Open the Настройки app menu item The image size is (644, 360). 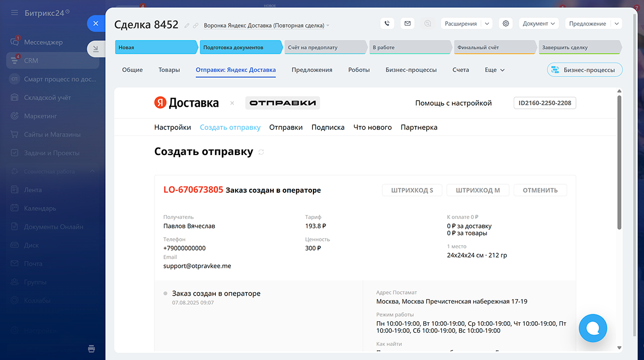pyautogui.click(x=173, y=127)
